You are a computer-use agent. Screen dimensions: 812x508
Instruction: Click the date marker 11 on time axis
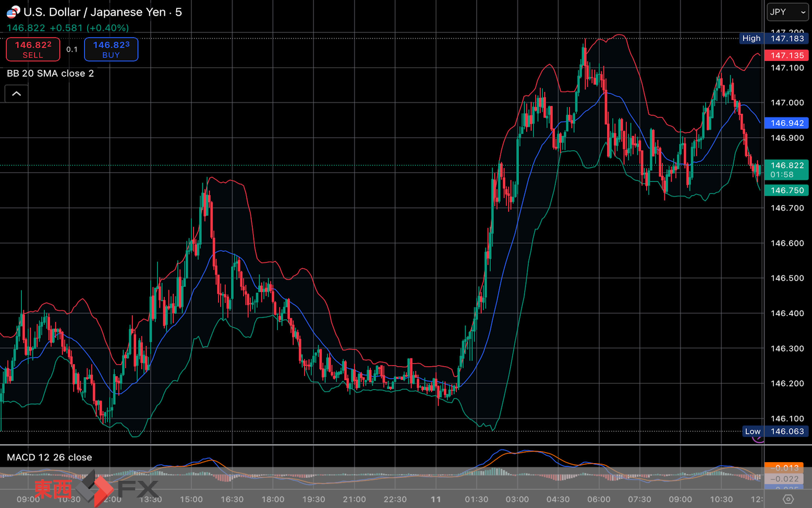[436, 499]
